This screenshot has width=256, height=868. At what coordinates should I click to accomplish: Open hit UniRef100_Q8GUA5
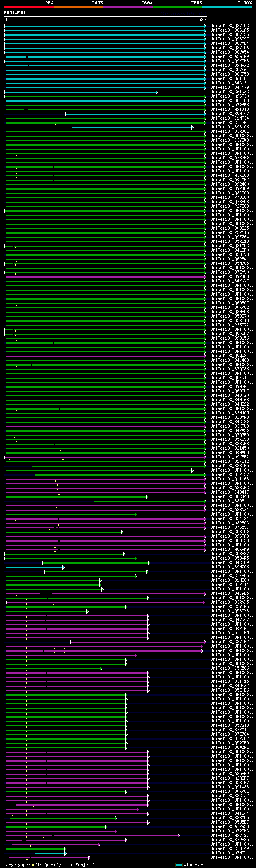click(230, 30)
